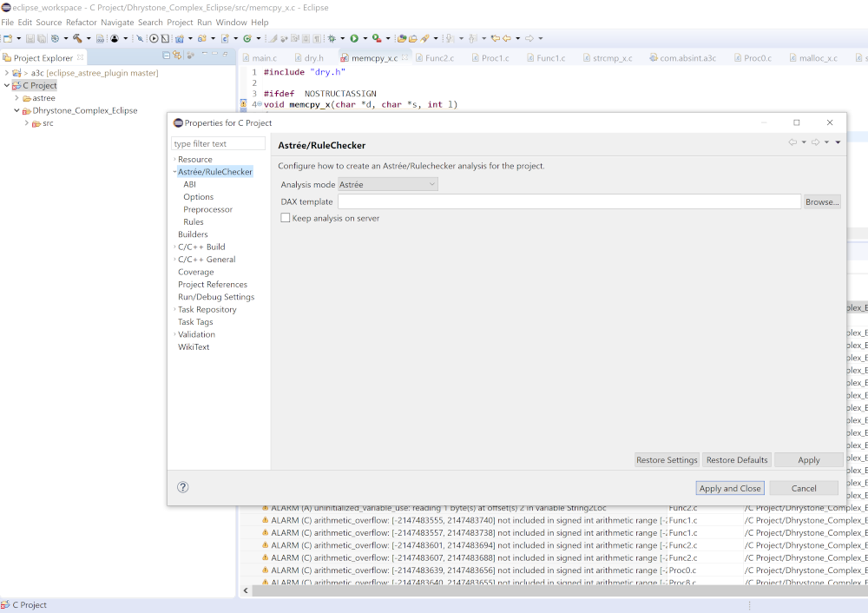Click the Last Edit Location icon
868x613 pixels.
496,38
